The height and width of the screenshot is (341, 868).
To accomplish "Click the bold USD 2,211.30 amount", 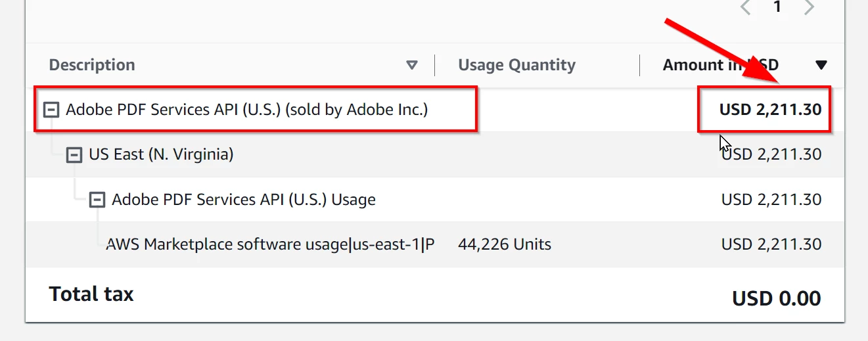I will pos(770,109).
